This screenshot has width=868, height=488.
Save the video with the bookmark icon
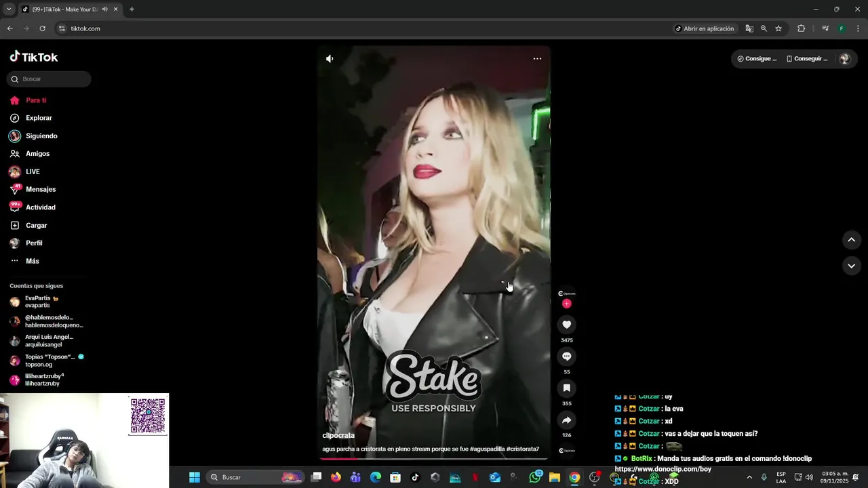(x=567, y=388)
